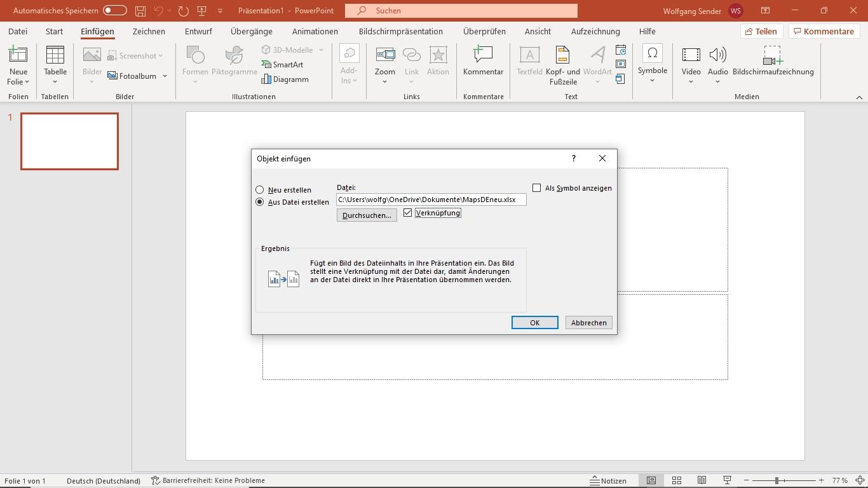This screenshot has height=488, width=868.
Task: Adjust the zoom slider handle
Action: (776, 480)
